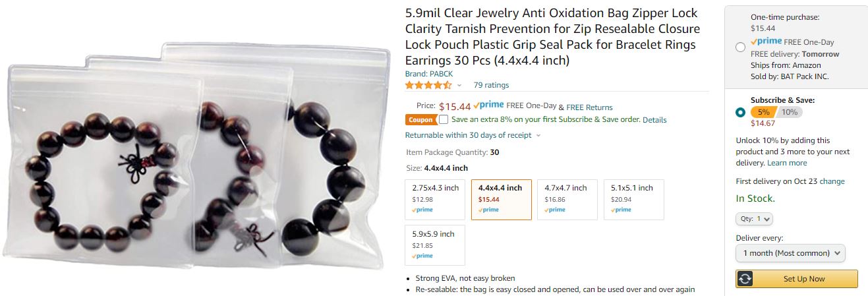Click the orange Coupon badge
Image resolution: width=868 pixels, height=296 pixels.
(420, 120)
